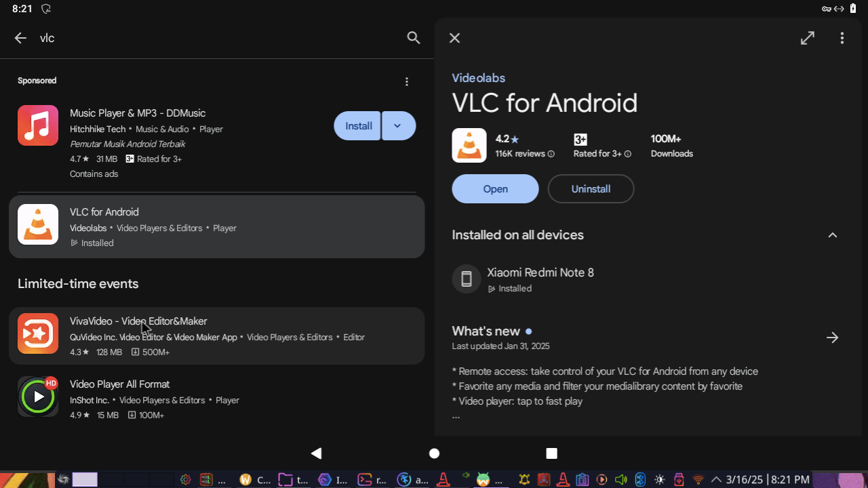Close the VLC details panel

point(455,38)
